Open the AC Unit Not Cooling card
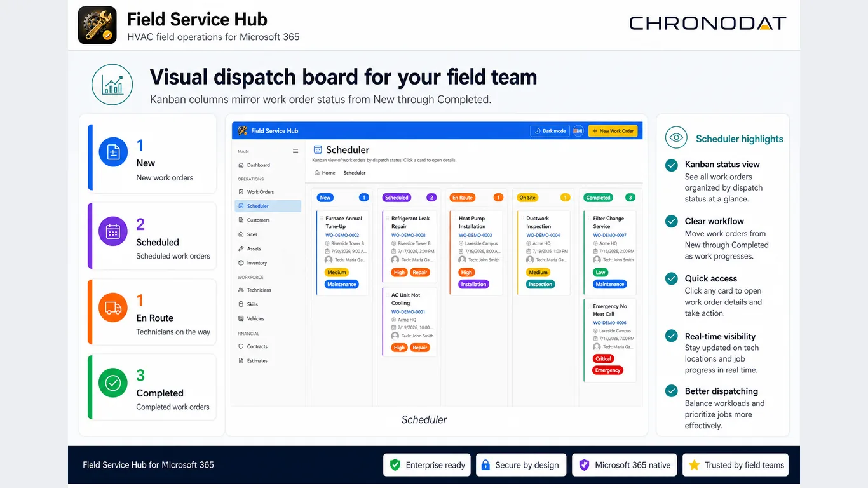The image size is (868, 488). 410,322
